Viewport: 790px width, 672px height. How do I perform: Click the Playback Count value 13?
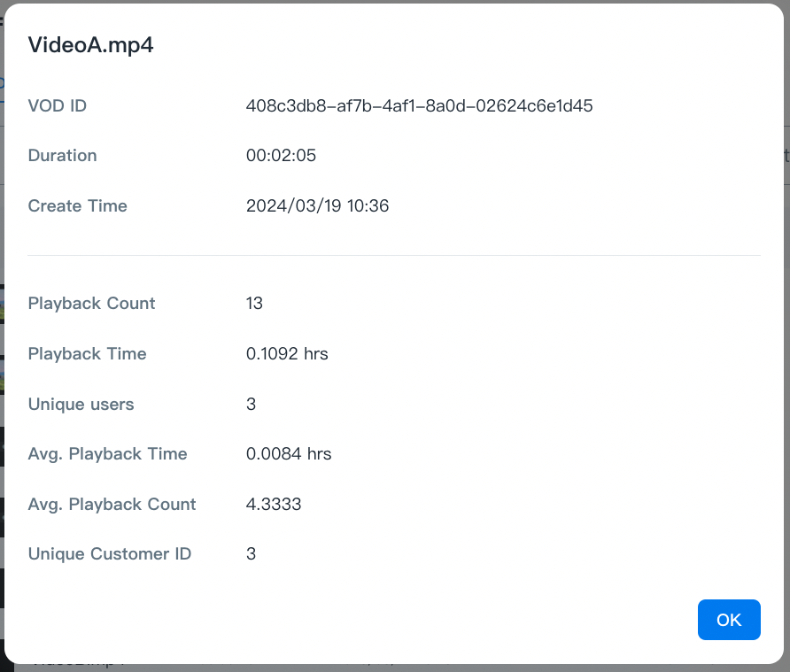click(254, 304)
